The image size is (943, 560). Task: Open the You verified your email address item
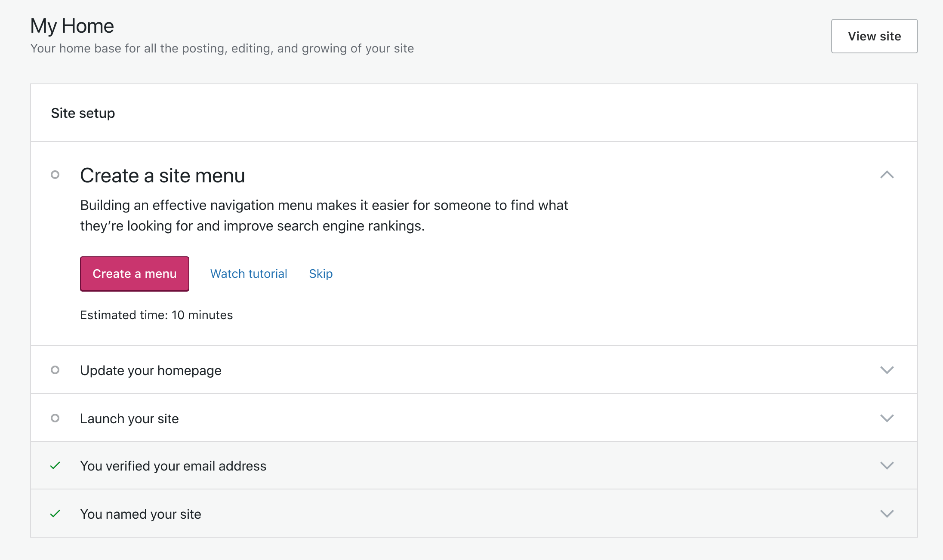pos(173,466)
